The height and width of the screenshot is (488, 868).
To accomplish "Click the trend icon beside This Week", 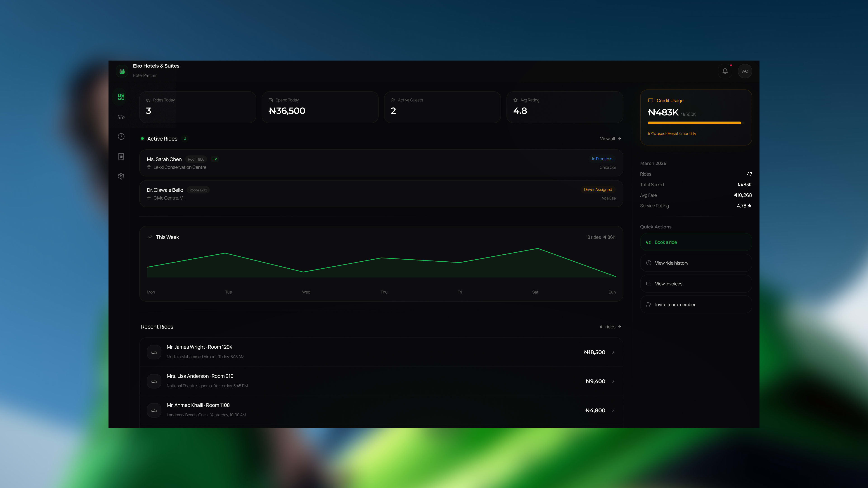I will [x=150, y=237].
